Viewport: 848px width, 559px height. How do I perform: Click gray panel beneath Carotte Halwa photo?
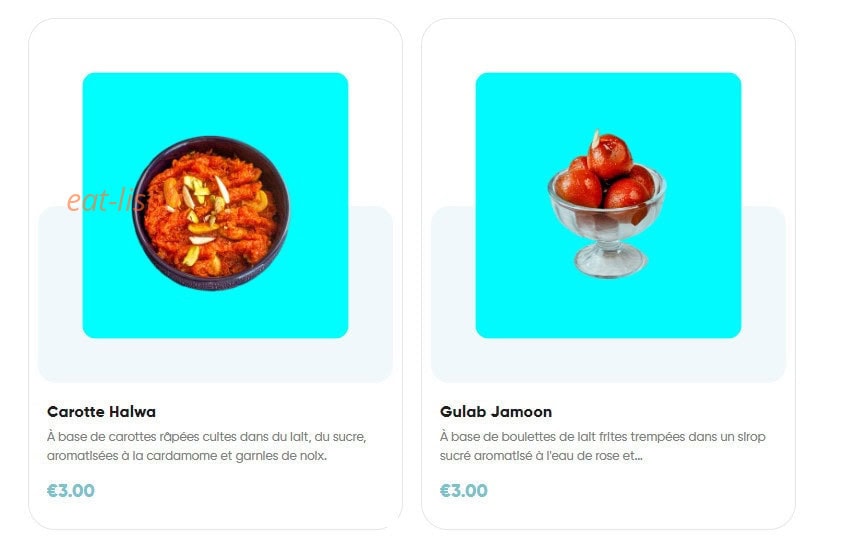215,361
